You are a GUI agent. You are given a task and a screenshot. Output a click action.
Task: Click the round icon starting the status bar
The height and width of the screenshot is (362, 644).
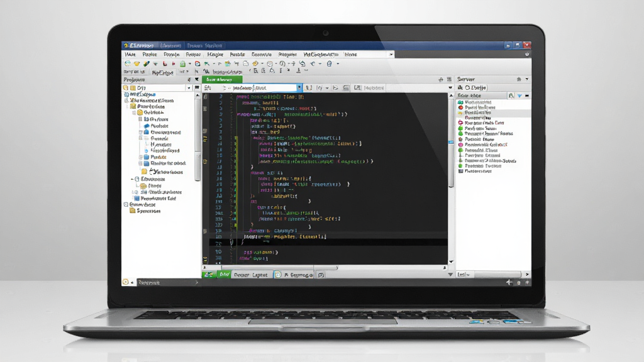(126, 282)
